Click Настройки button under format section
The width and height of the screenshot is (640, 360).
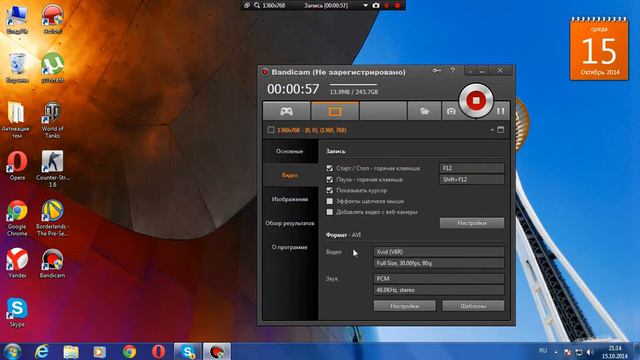(x=404, y=306)
